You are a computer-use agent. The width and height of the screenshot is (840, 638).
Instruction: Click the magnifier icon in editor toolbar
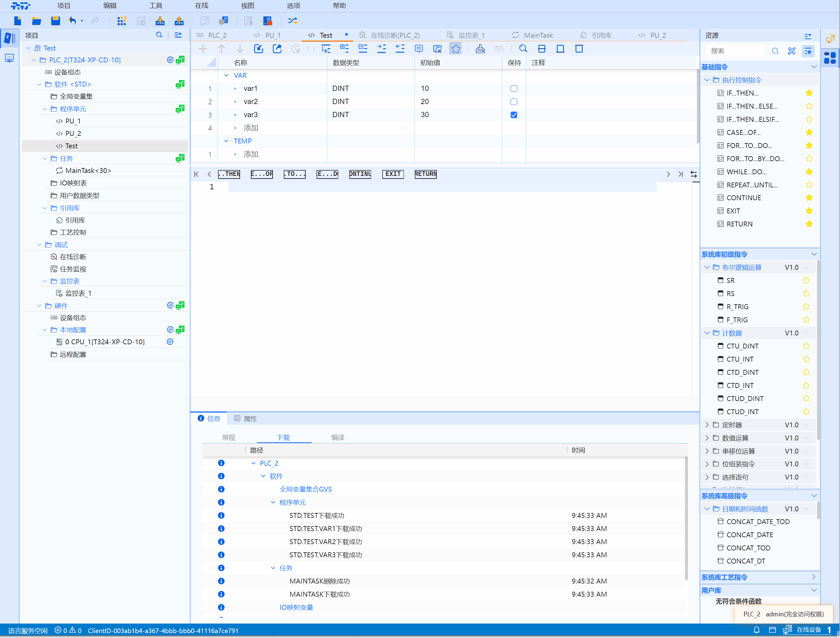coord(523,49)
